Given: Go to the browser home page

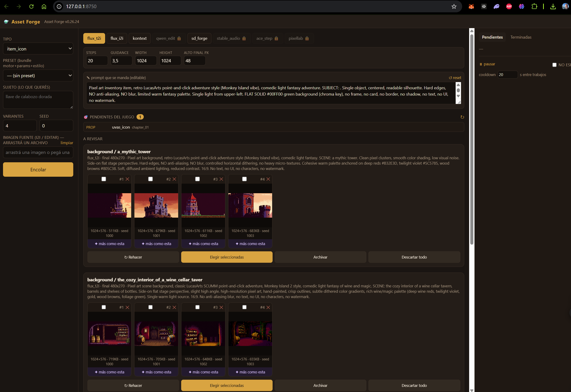Looking at the screenshot, I should tap(44, 6).
